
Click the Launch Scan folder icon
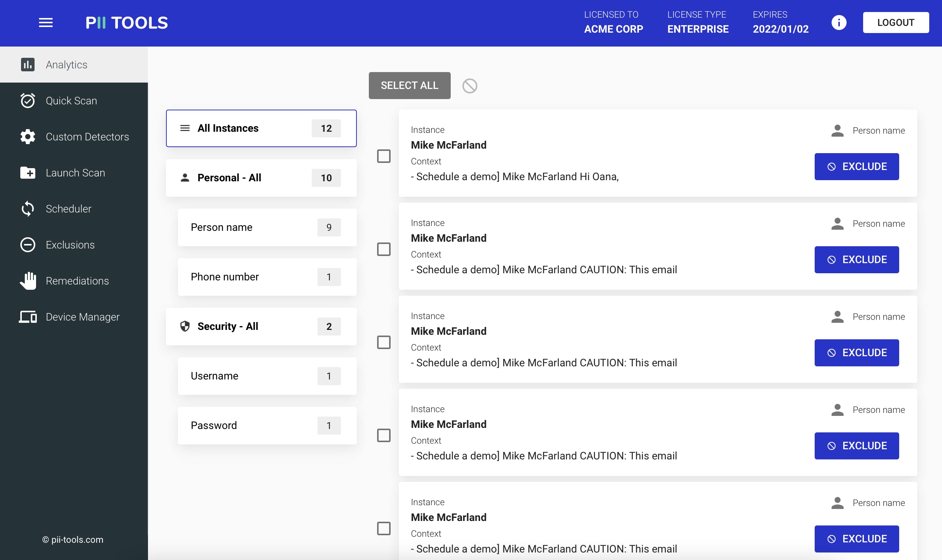(27, 173)
